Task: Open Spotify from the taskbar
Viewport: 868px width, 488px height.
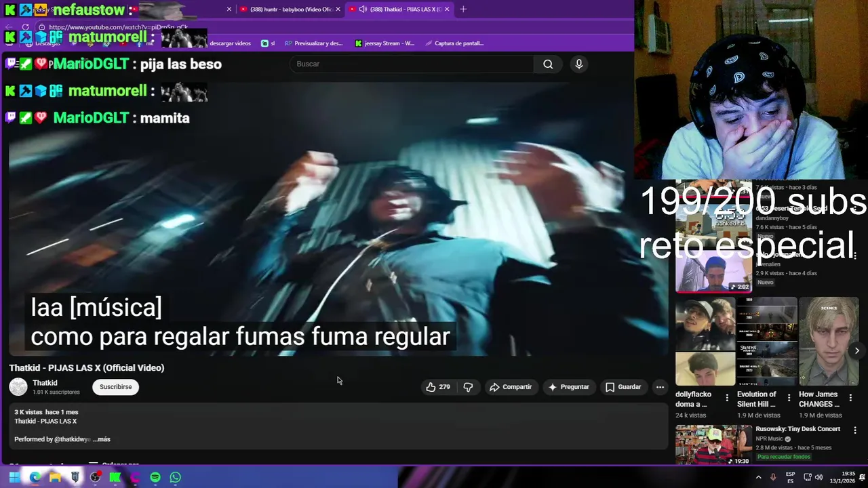Action: [155, 477]
